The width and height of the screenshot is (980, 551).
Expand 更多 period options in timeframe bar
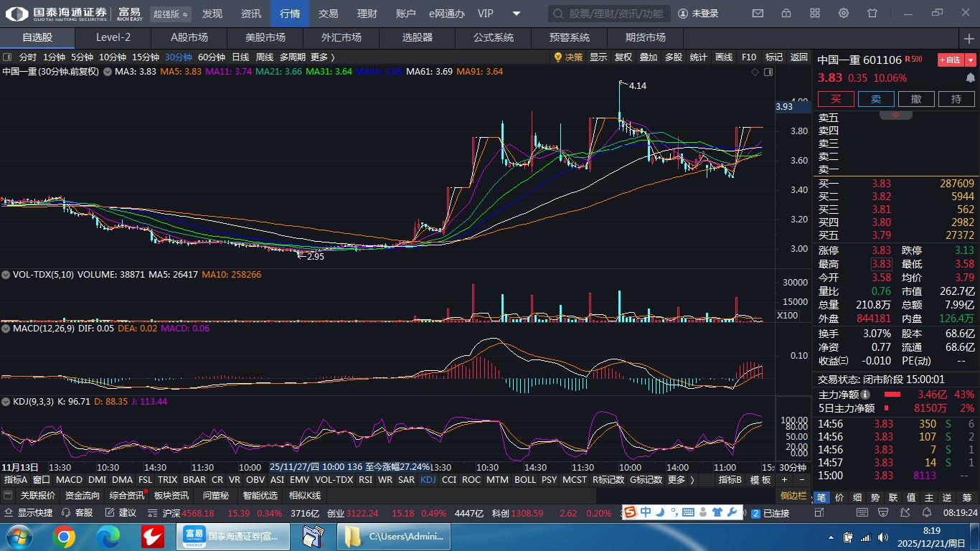[x=322, y=57]
